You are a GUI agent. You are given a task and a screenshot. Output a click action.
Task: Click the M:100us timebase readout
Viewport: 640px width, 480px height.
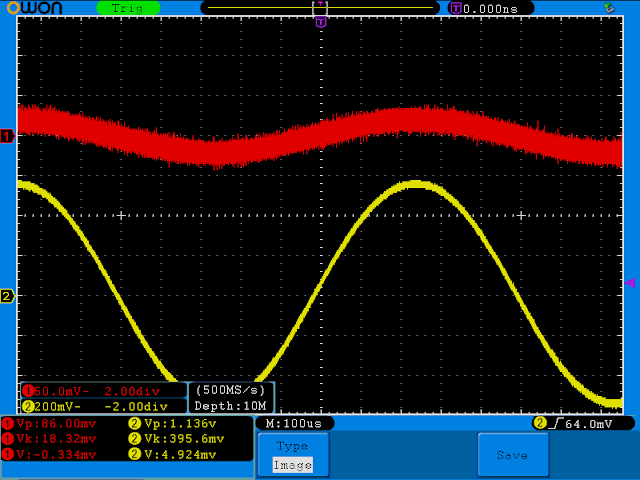coord(294,424)
